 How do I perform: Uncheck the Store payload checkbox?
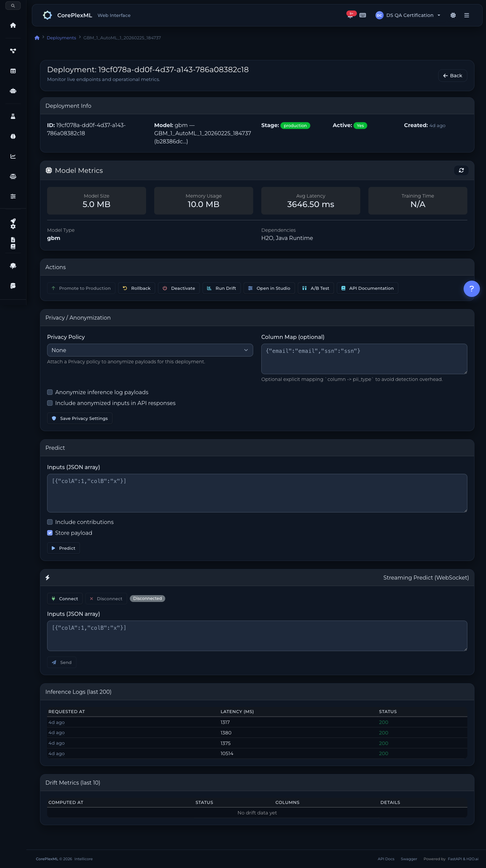coord(50,533)
